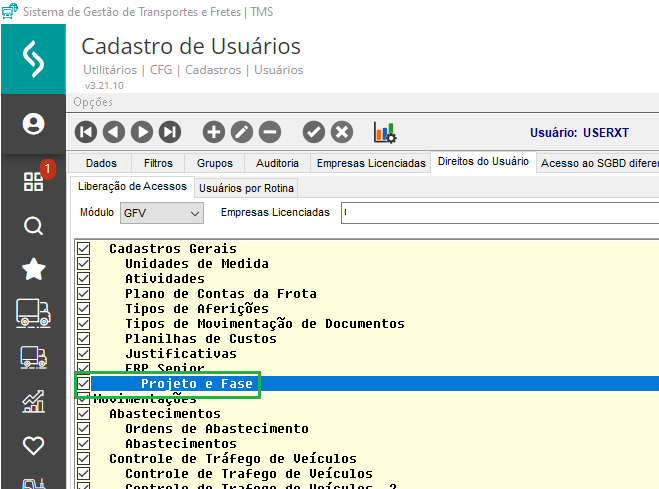Select the Direitos do Usuário tab
Screen dimensions: 659x489
coord(483,161)
